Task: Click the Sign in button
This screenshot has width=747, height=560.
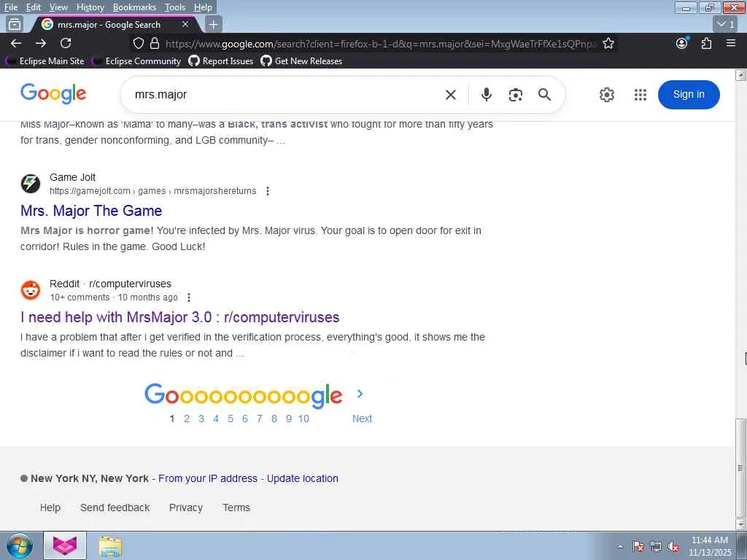Action: 689,94
